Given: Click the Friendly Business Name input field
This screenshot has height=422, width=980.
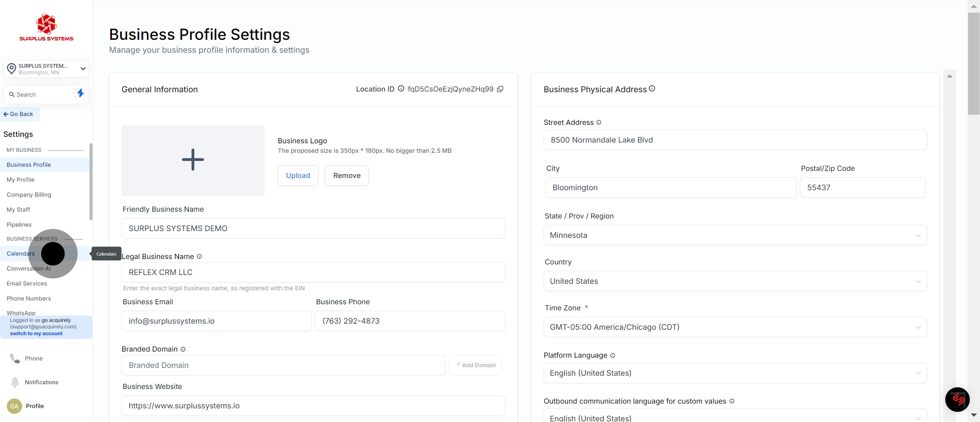Looking at the screenshot, I should tap(313, 228).
